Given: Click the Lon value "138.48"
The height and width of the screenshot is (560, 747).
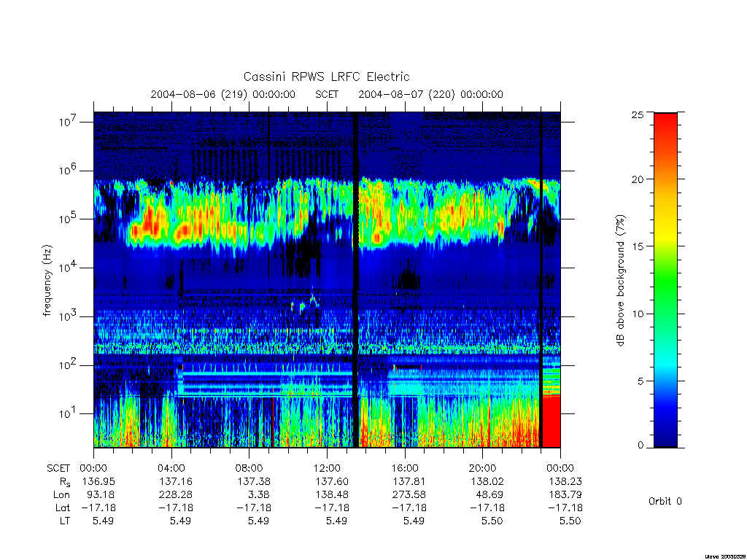Looking at the screenshot, I should pos(332,495).
